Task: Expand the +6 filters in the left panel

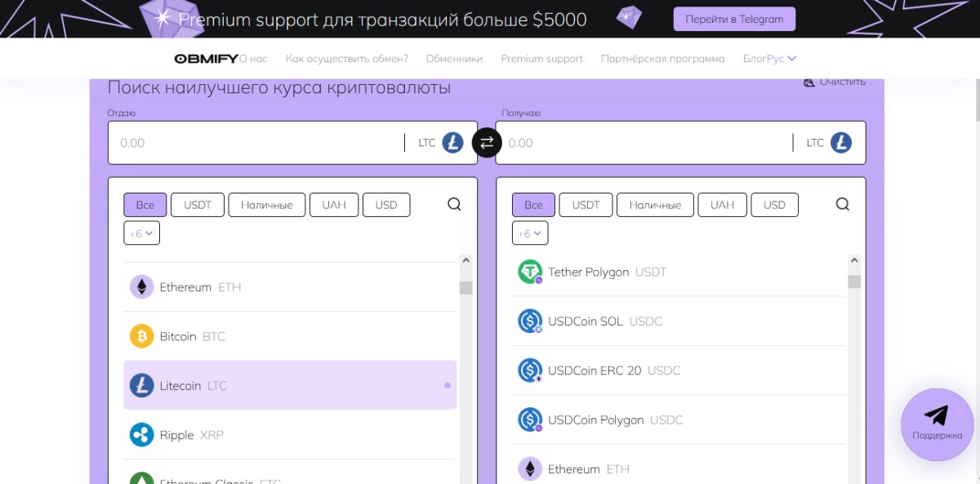Action: 141,233
